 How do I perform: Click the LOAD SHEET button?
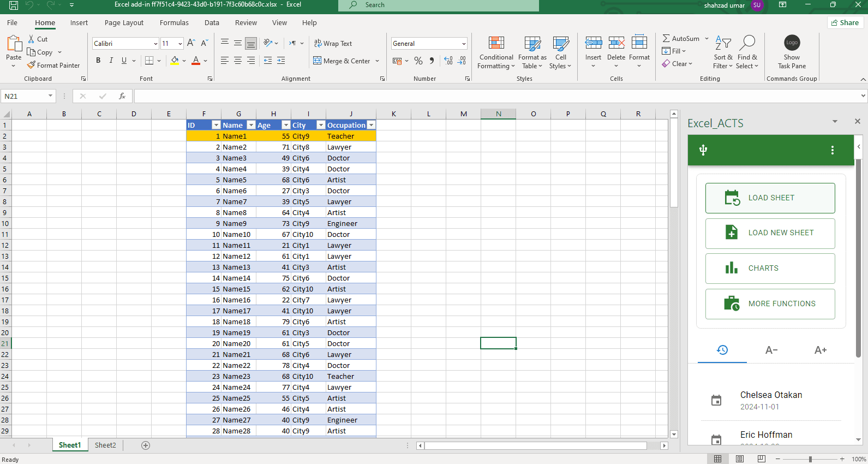(x=770, y=198)
